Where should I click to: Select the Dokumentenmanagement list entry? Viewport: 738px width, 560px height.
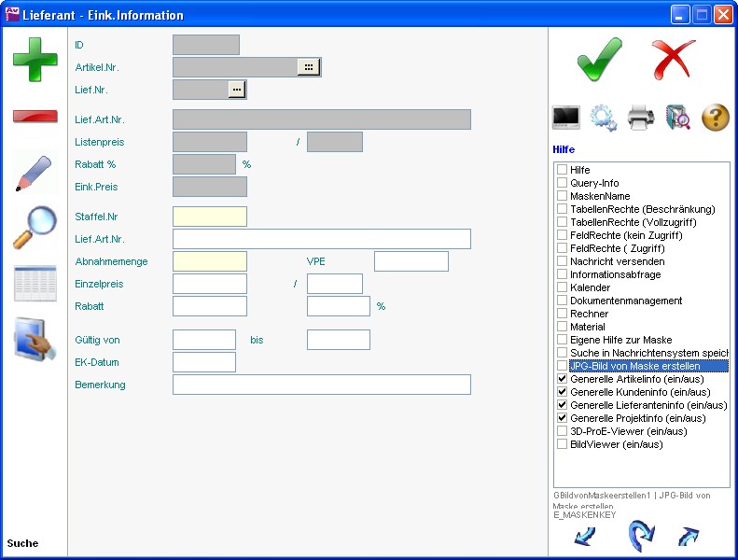625,301
